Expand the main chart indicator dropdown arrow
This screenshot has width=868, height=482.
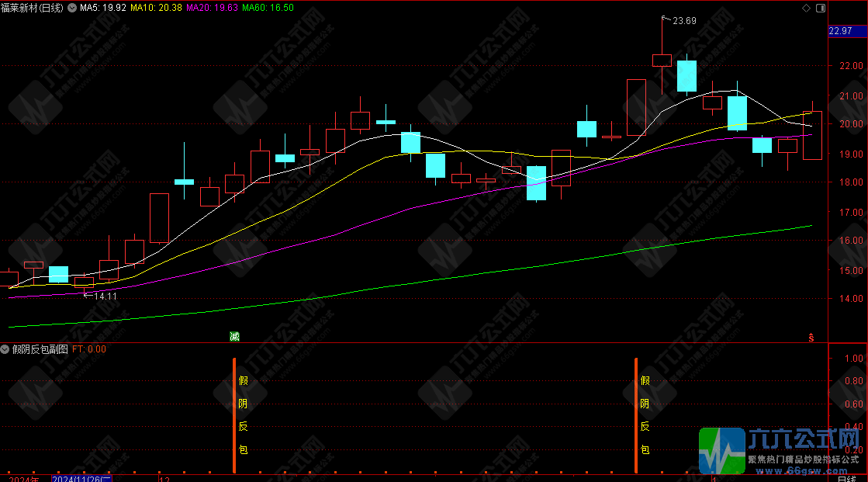[x=72, y=8]
